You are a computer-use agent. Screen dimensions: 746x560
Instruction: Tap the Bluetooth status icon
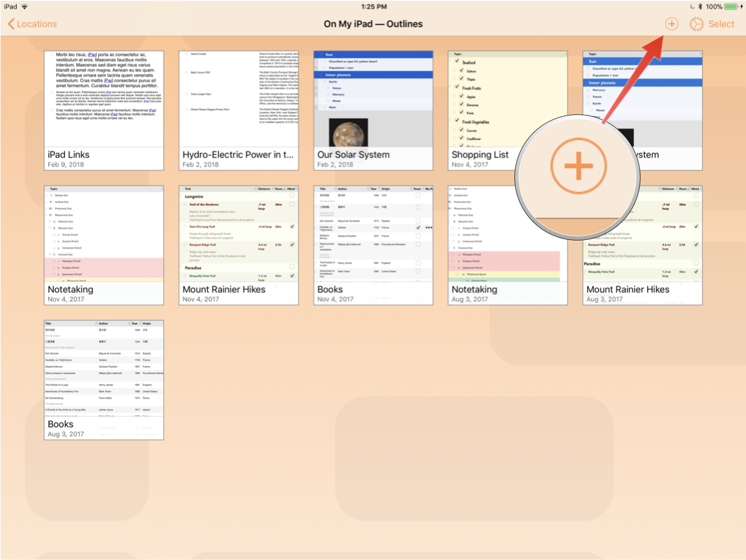pyautogui.click(x=699, y=6)
